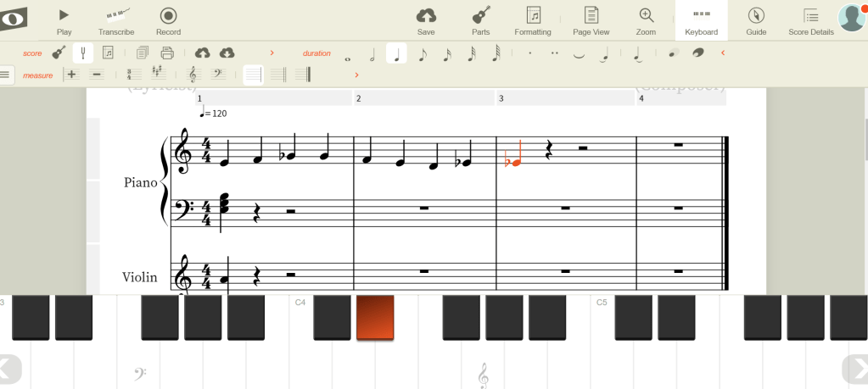The image size is (868, 389).
Task: Choose the half note duration
Action: tap(372, 53)
